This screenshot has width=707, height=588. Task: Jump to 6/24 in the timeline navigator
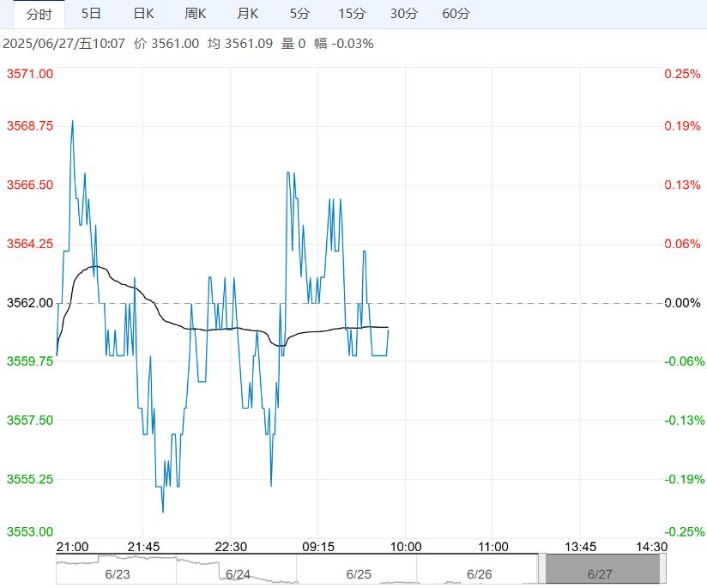point(237,573)
